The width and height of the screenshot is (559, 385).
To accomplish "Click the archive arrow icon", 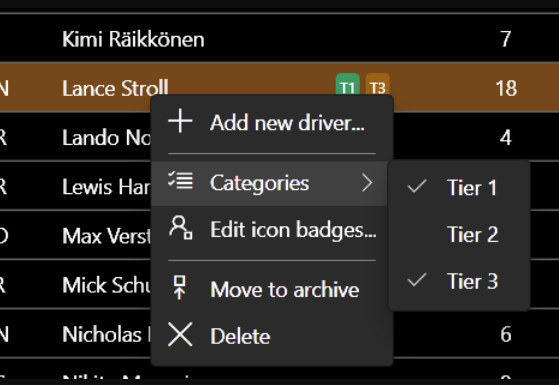I will tap(179, 287).
